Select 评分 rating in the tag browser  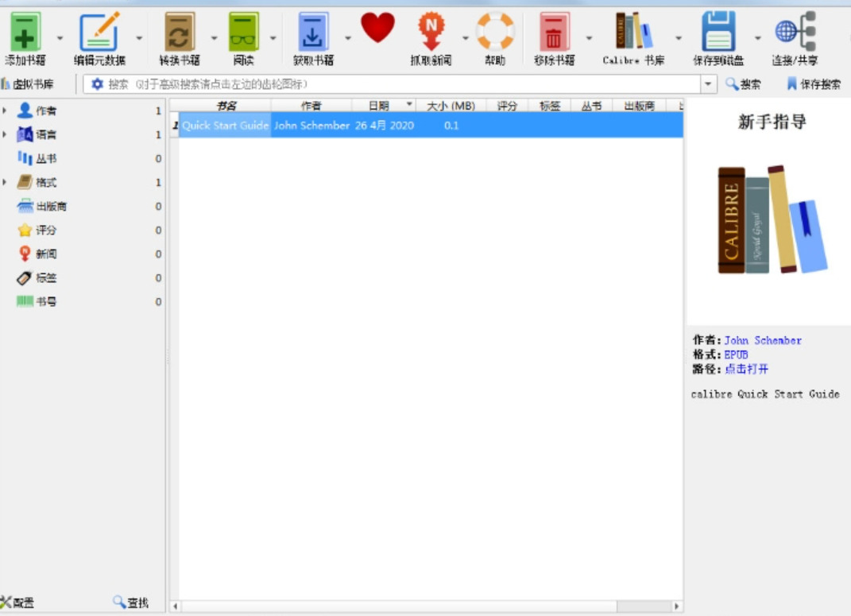click(46, 231)
